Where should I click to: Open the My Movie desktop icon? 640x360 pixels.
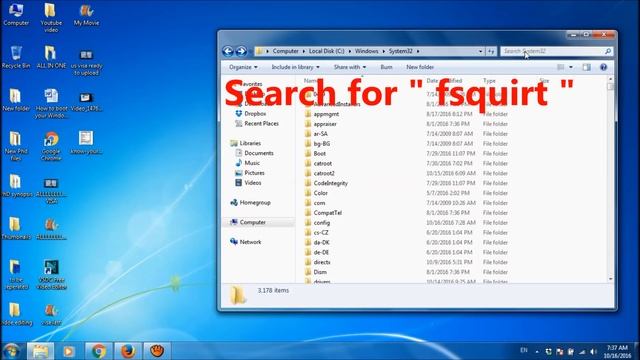(86, 15)
